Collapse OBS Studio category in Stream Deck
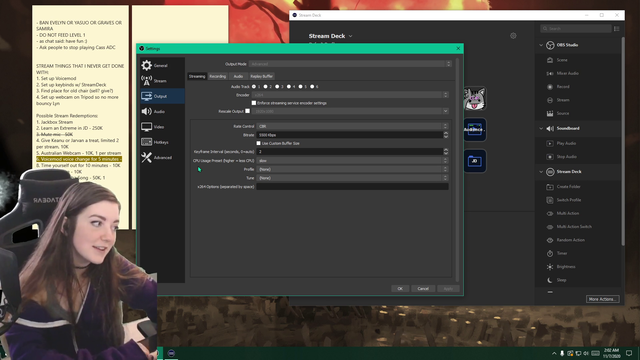The image size is (640, 360). click(541, 45)
